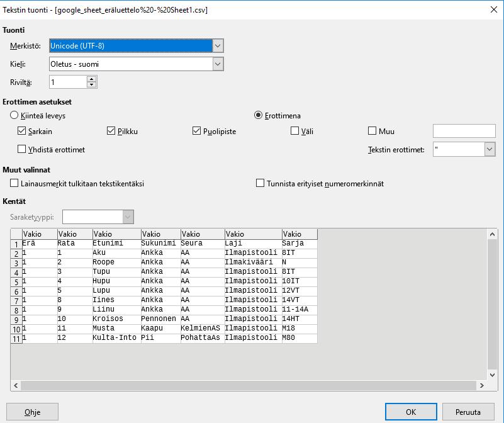
Task: Click the "Kulta-Into" first name cell
Action: pyautogui.click(x=116, y=338)
